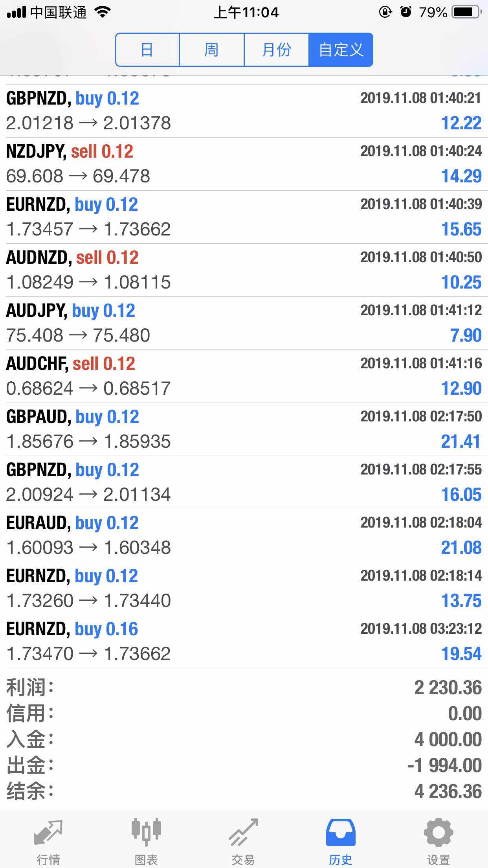This screenshot has height=868, width=488.
Task: Open the AUDCHF sell 0.12 trade
Action: [x=244, y=376]
